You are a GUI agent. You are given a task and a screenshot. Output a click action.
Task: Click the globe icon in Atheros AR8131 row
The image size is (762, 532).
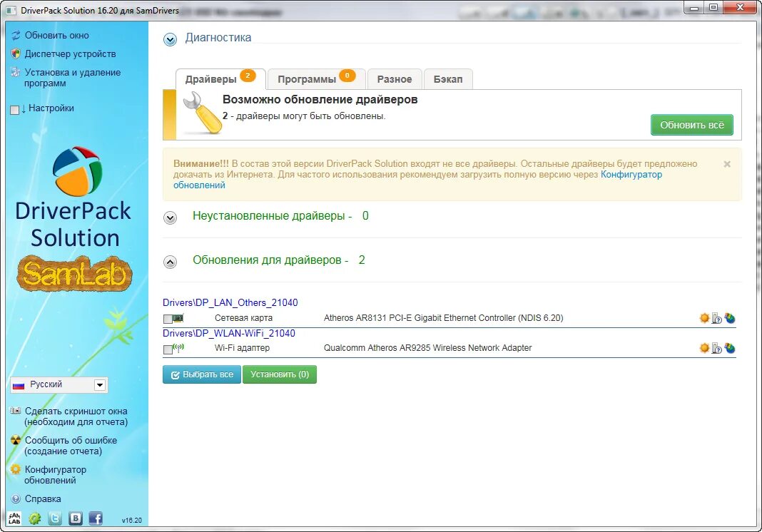(x=729, y=318)
